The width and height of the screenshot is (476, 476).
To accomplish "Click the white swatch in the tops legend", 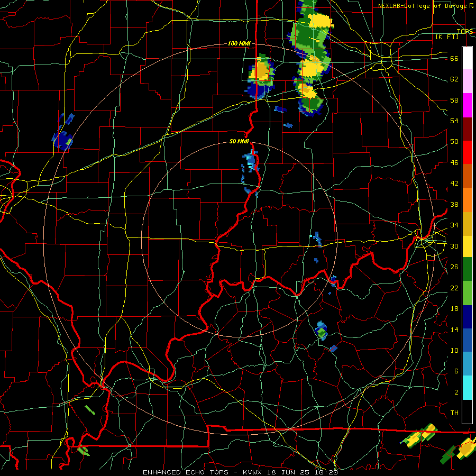I will 467,58.
